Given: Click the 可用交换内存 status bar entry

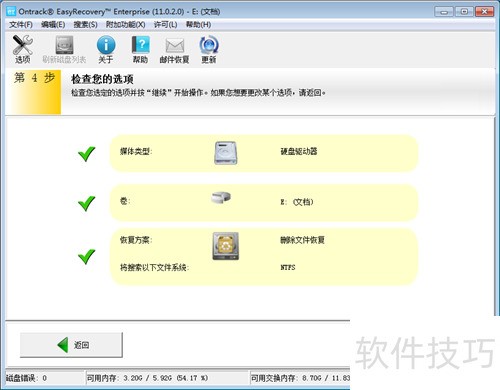Looking at the screenshot, I should (300, 378).
